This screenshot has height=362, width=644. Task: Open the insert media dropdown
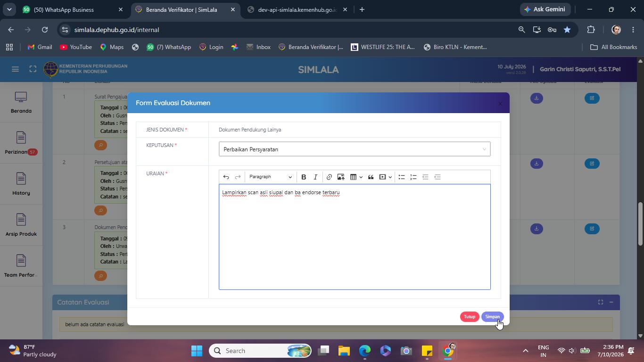tap(386, 177)
